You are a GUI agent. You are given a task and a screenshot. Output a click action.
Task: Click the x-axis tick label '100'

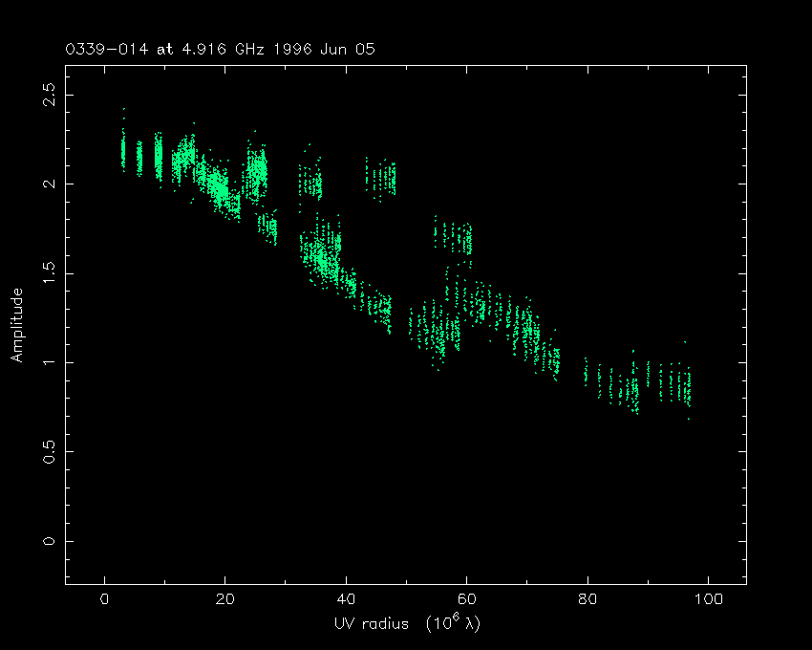[x=707, y=600]
